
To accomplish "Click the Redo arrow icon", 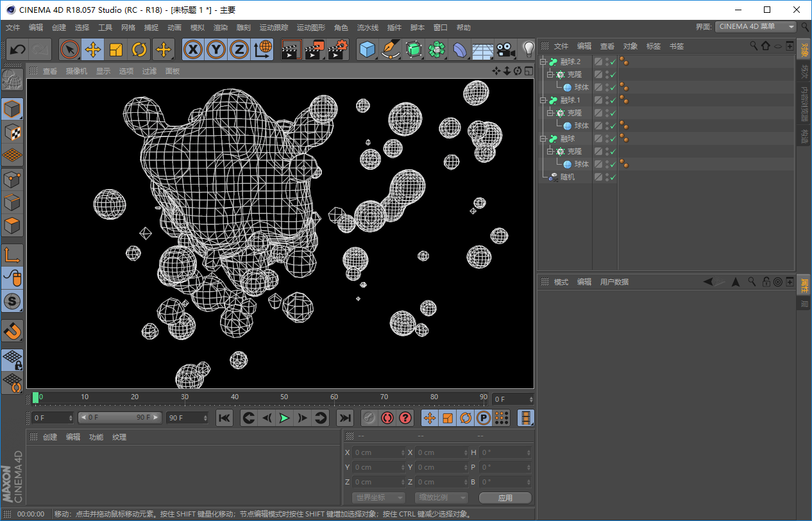I will click(x=40, y=49).
